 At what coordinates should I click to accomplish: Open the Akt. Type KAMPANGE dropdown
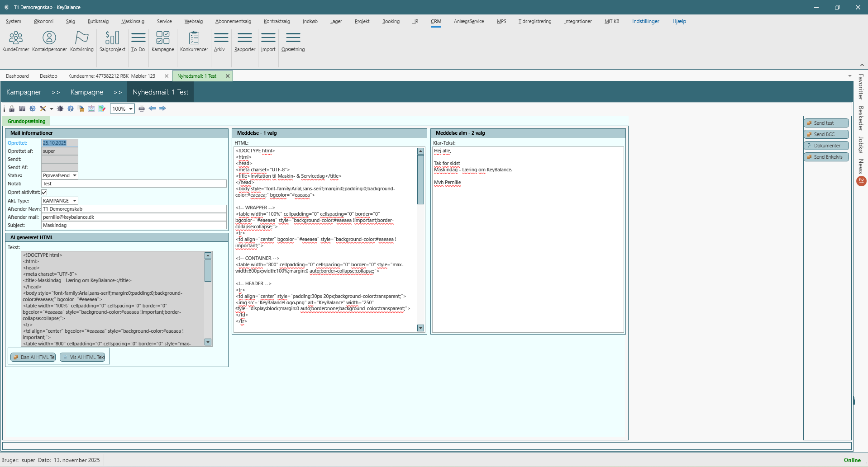point(75,201)
